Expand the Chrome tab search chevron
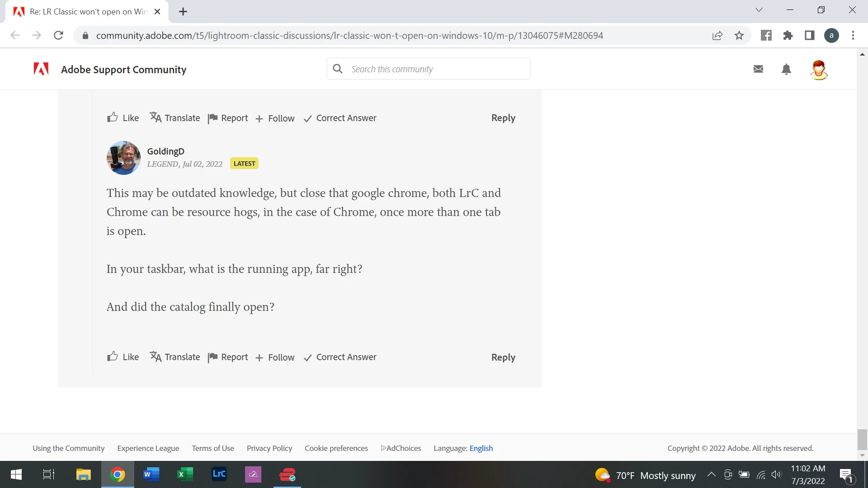 click(759, 10)
